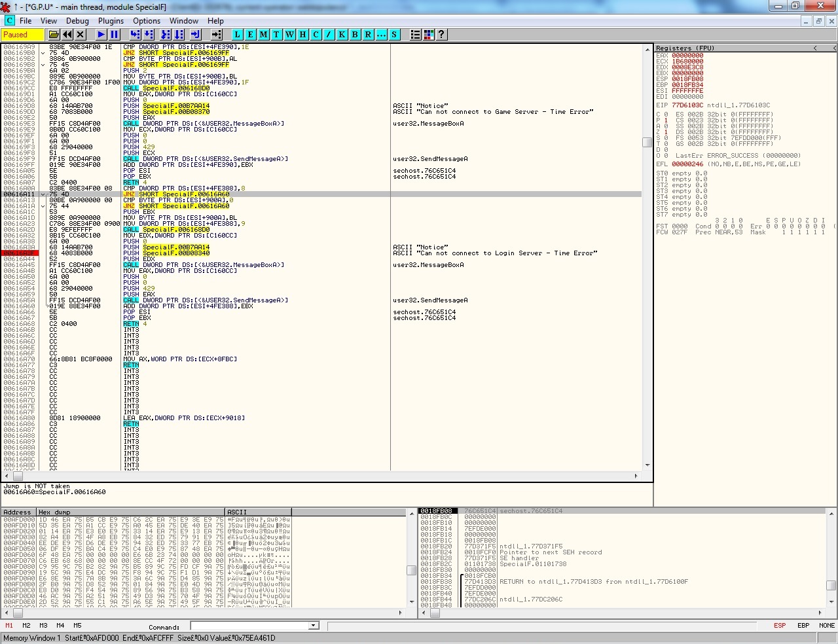Select NONE stack addressing mode
The height and width of the screenshot is (644, 838).
pos(827,626)
